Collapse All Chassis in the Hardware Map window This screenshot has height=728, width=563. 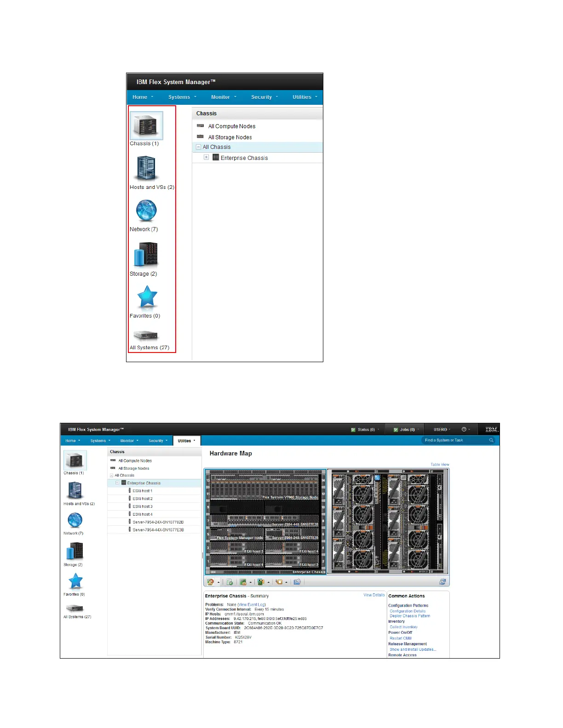[111, 475]
